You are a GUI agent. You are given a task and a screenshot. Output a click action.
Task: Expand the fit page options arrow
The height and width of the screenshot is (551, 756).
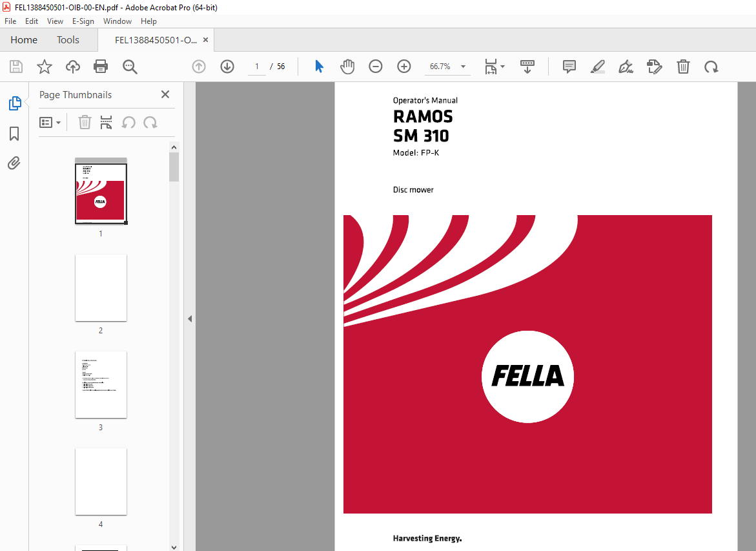click(502, 67)
